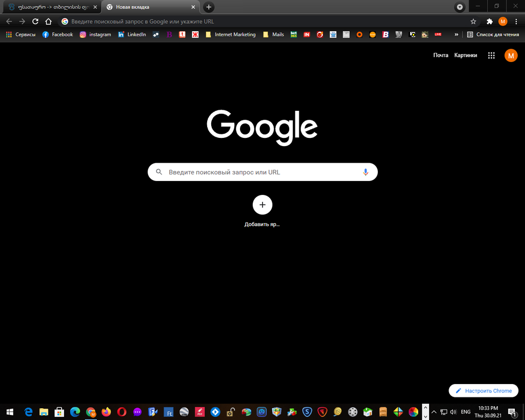Open the Картинки link
The width and height of the screenshot is (525, 420).
tap(466, 55)
